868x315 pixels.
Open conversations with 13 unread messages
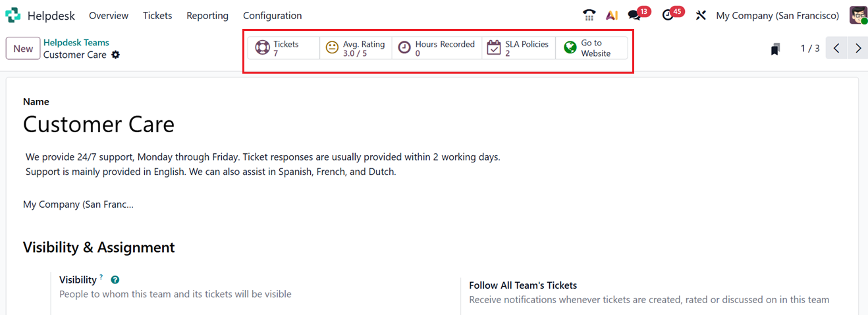click(x=634, y=15)
